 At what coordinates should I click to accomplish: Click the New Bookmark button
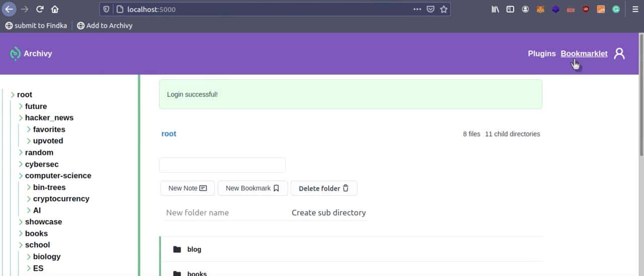coord(252,188)
